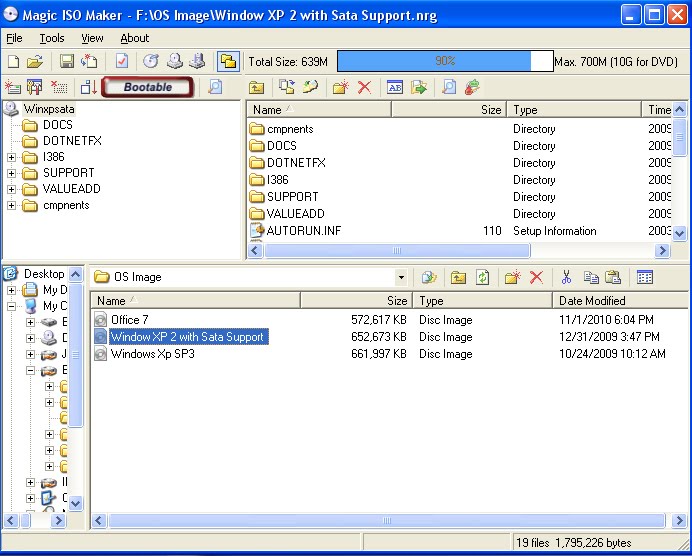692x556 pixels.
Task: Expand the My Documents node in desktop tree
Action: coord(11,290)
